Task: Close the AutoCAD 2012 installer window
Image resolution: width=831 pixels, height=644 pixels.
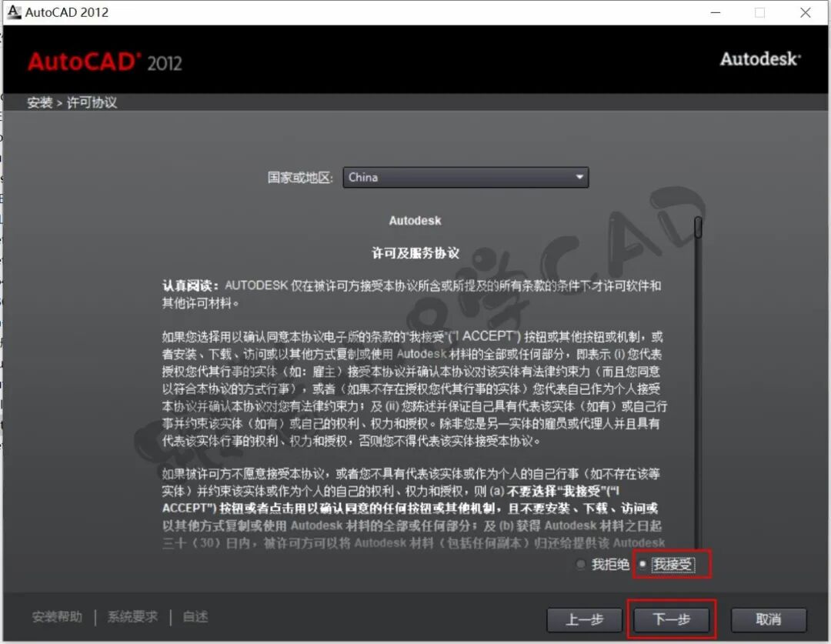Action: pos(805,12)
